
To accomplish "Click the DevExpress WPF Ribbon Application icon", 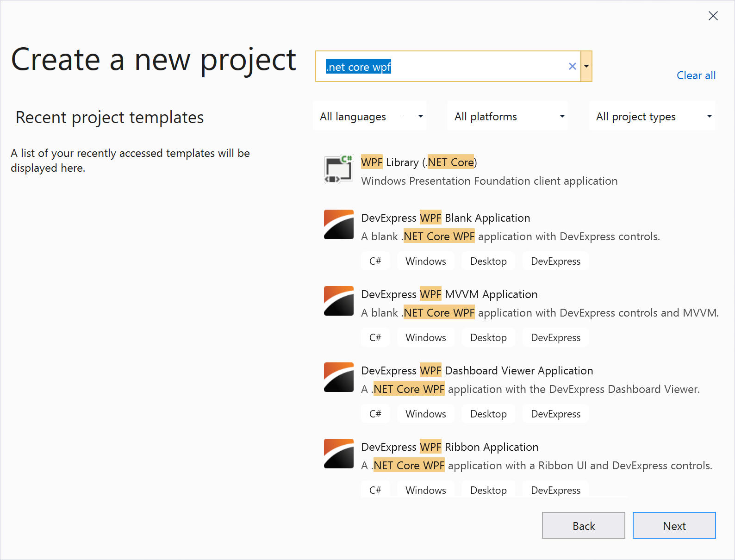I will click(x=338, y=454).
